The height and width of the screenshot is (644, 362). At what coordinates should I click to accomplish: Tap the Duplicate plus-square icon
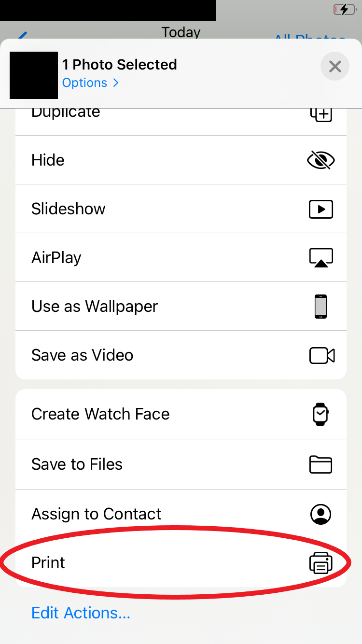[x=321, y=114]
